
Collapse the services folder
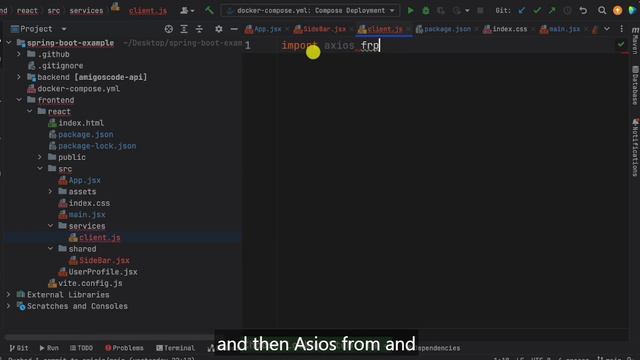coord(51,225)
